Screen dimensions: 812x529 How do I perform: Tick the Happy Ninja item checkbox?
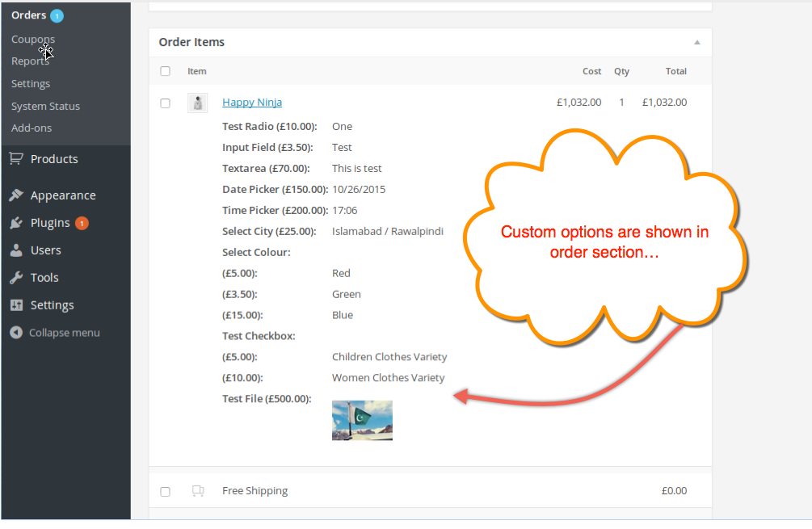165,103
